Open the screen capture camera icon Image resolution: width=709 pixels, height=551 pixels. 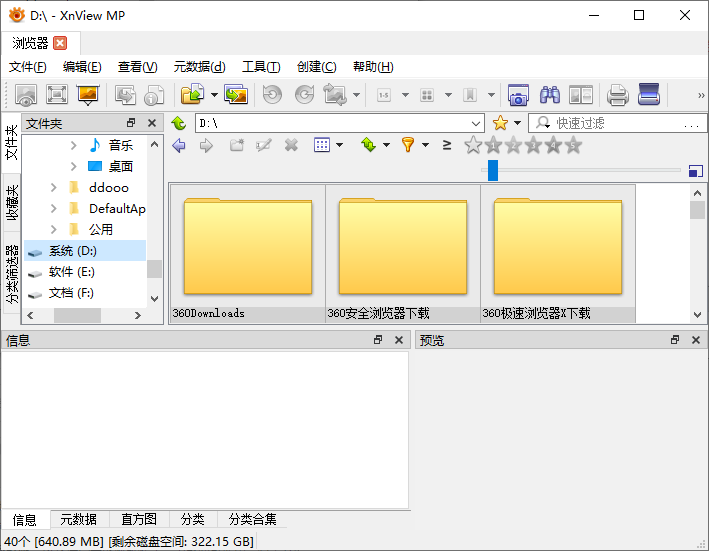518,95
